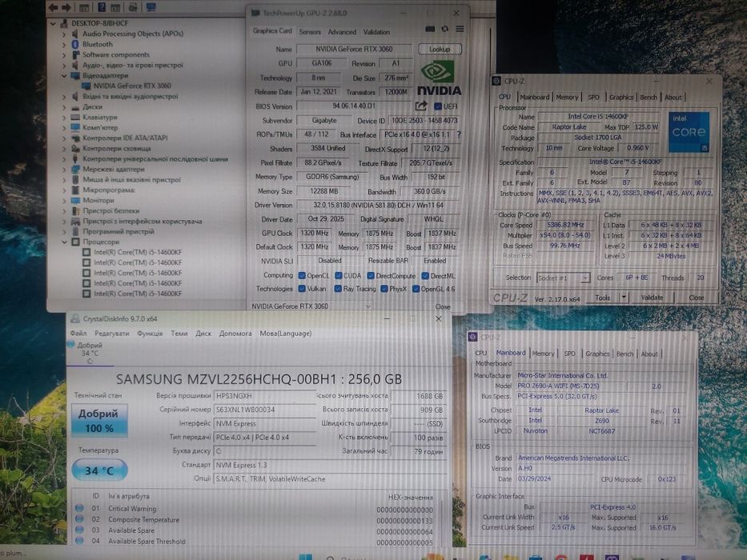Click the arrow beside CPU-Z Tools button

click(x=624, y=297)
